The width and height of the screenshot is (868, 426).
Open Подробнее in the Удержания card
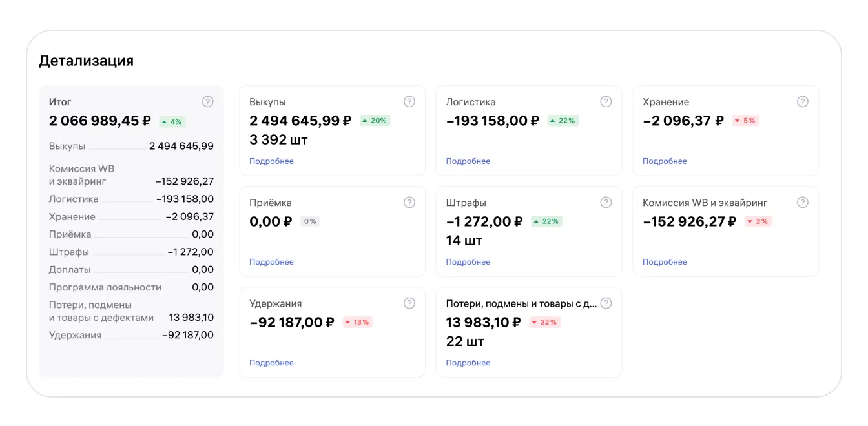271,363
